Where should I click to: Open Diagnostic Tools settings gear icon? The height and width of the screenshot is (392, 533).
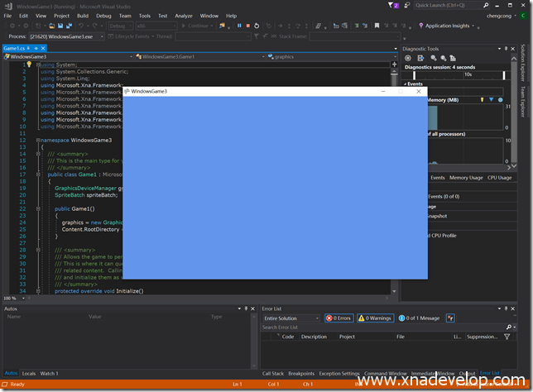(x=409, y=58)
